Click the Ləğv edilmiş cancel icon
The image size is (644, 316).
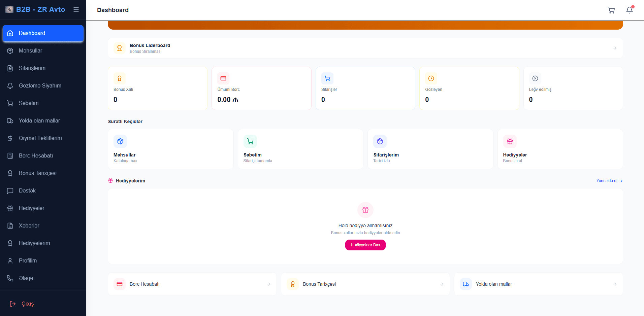(x=535, y=78)
